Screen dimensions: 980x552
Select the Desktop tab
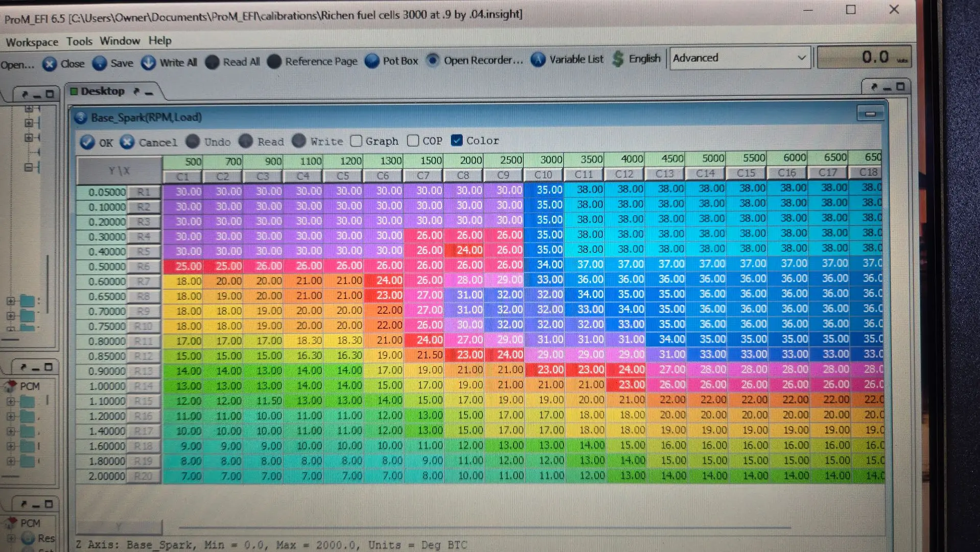tap(102, 91)
